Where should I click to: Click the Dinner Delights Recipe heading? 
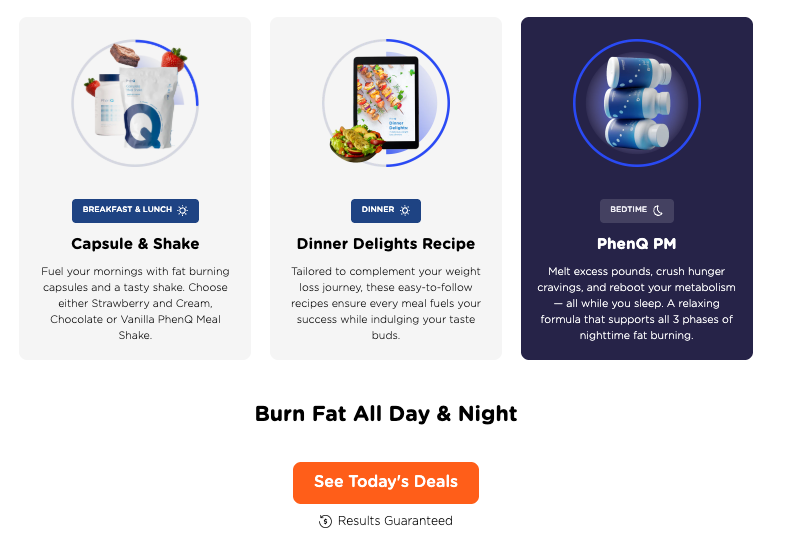tap(385, 244)
